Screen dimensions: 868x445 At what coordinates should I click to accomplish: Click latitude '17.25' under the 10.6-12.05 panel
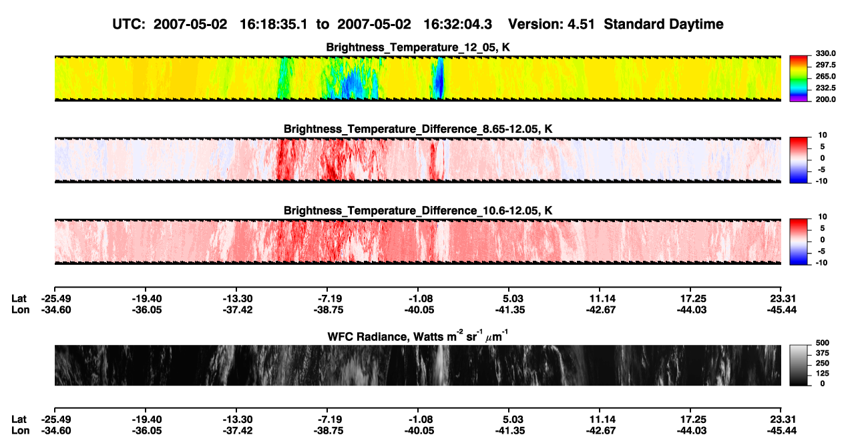pos(693,298)
